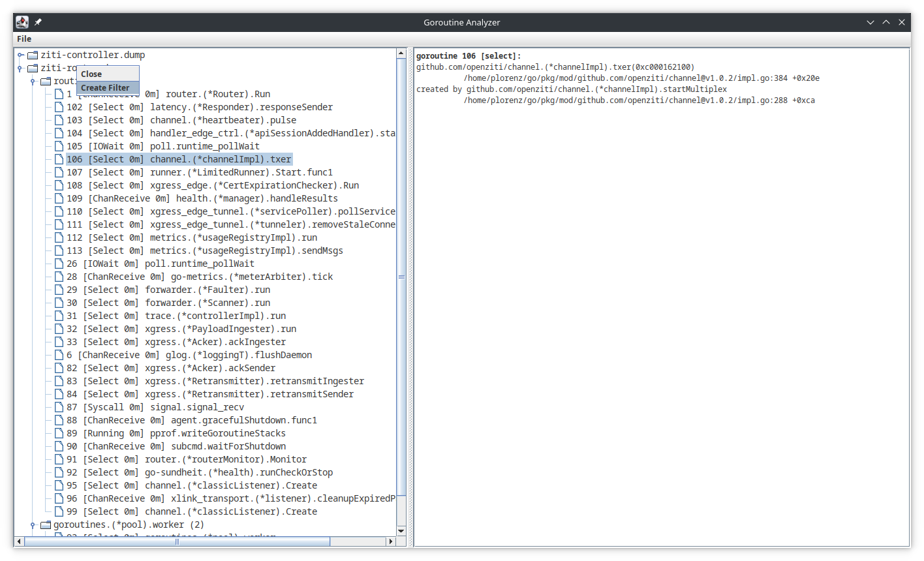This screenshot has height=561, width=924.
Task: Collapse the goroutines.(*pool).worker (2) node
Action: point(33,524)
